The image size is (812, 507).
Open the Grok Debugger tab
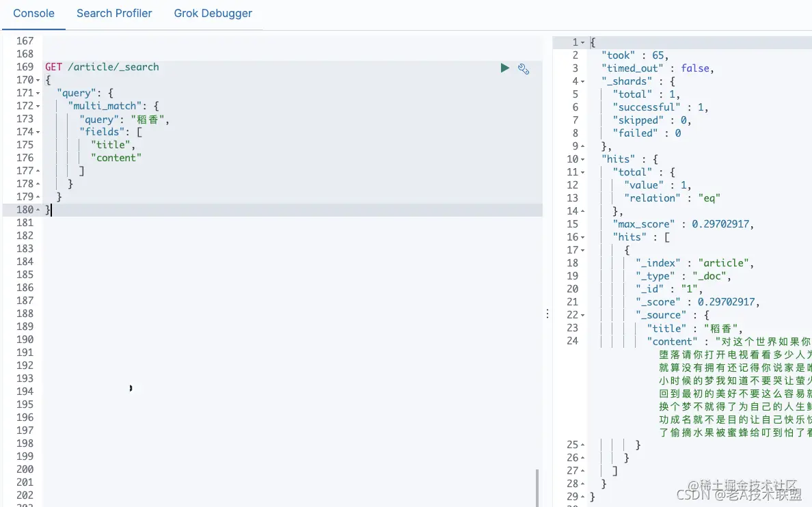(213, 14)
